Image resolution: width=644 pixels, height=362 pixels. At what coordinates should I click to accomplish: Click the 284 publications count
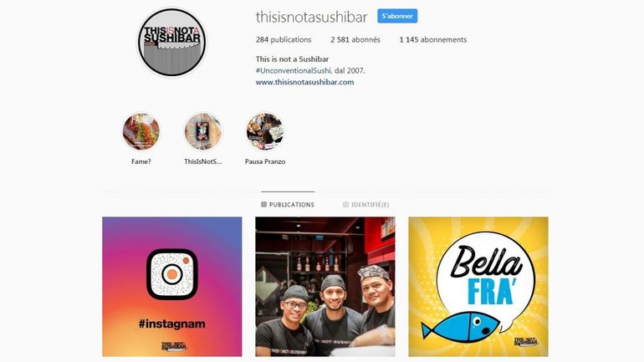click(x=284, y=39)
